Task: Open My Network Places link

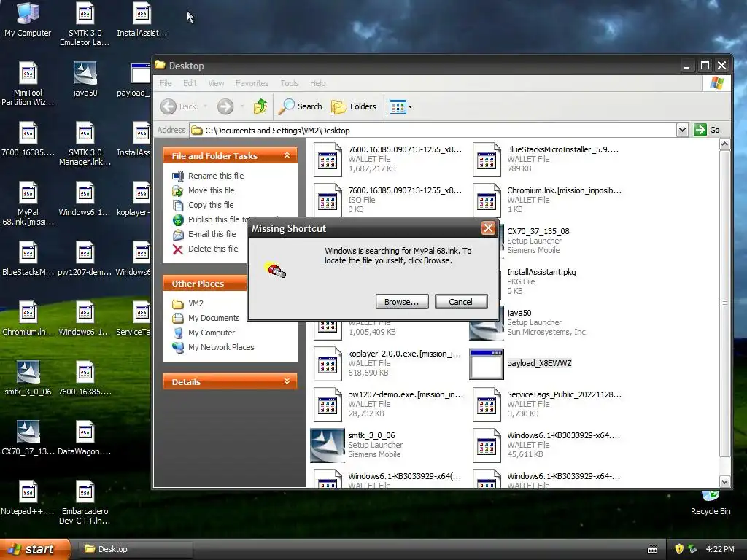Action: click(213, 347)
